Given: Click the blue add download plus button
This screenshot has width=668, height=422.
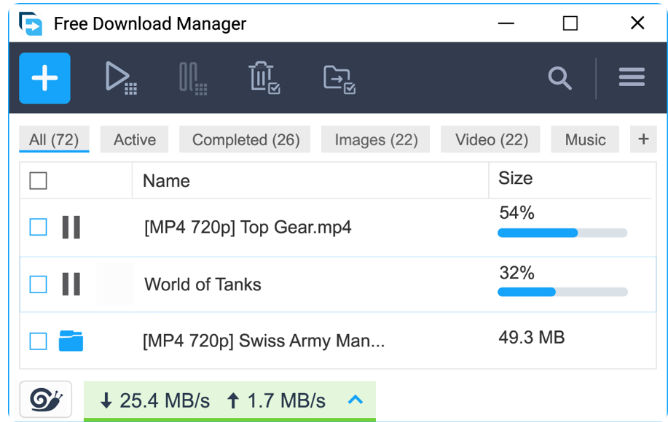Looking at the screenshot, I should (x=45, y=78).
